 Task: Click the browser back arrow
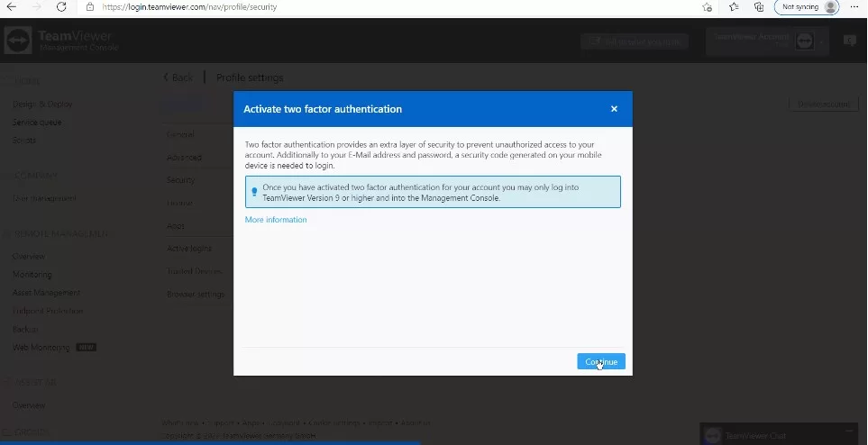click(x=12, y=6)
